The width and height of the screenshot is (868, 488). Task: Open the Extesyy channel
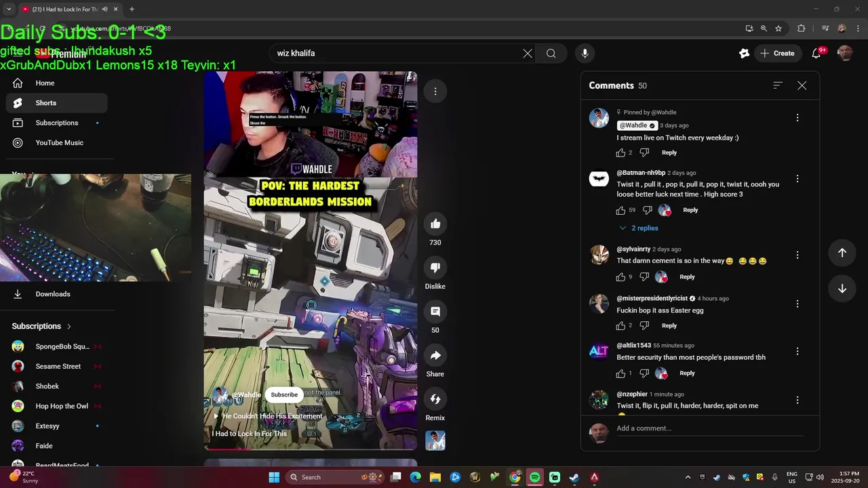point(57,426)
